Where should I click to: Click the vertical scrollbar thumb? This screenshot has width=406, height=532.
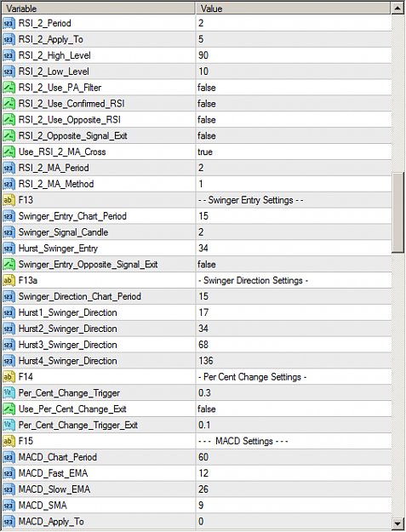[397, 213]
